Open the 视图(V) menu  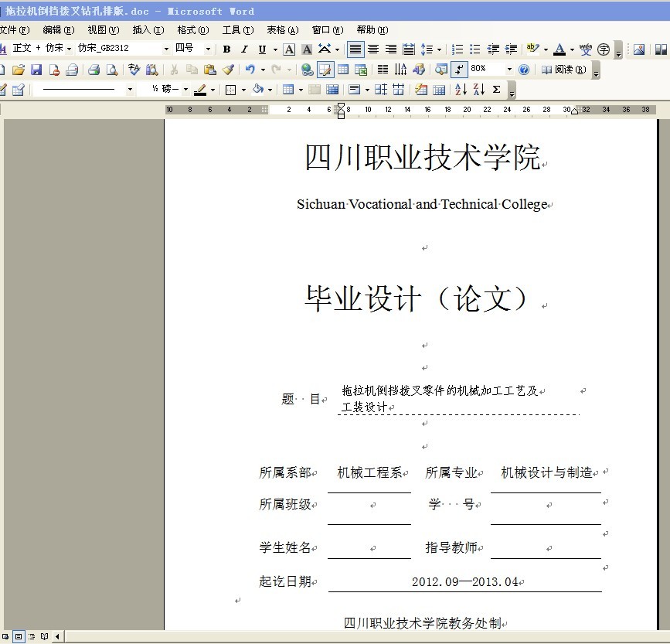point(104,30)
